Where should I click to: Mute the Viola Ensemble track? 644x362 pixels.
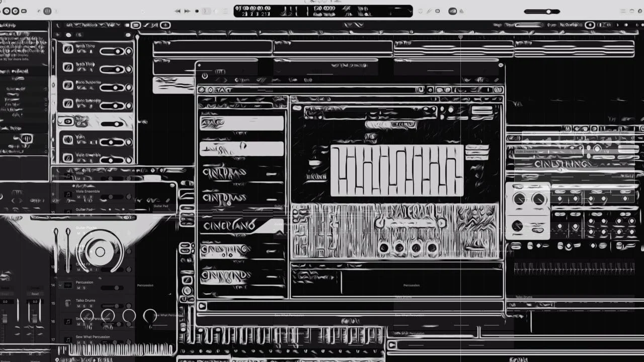(78, 197)
